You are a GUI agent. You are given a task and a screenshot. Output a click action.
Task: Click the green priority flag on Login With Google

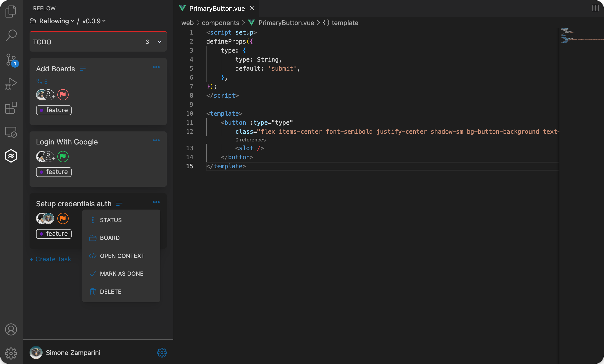click(x=63, y=156)
